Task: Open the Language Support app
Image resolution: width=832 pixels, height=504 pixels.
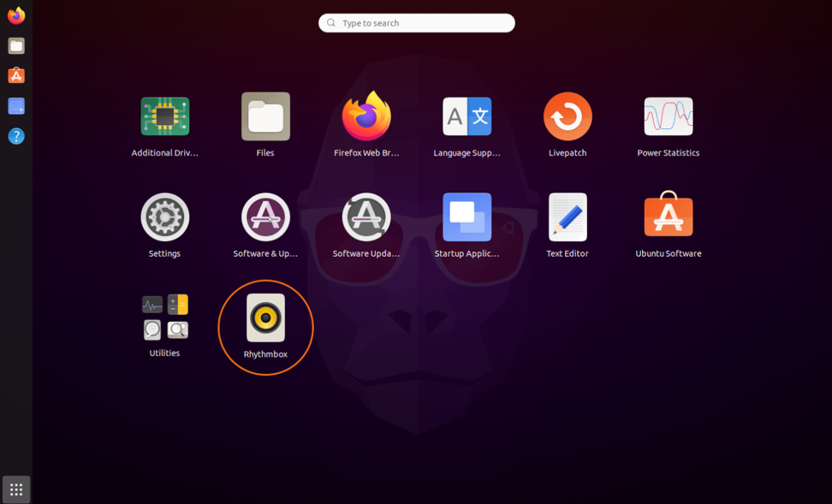Action: 467,116
